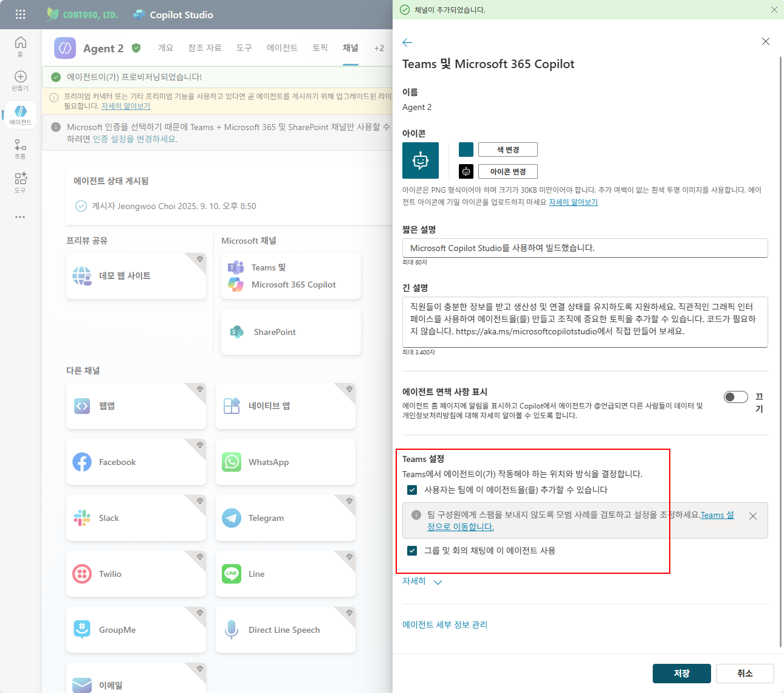Image resolution: width=784 pixels, height=693 pixels.
Task: Click the small black agent icon swatch
Action: click(466, 171)
